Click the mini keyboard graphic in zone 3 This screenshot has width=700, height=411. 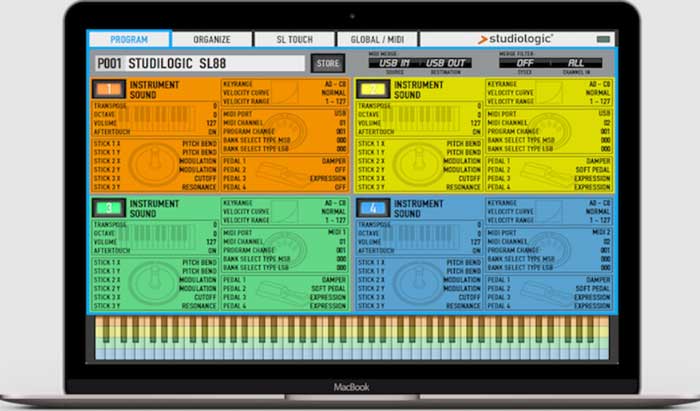(156, 237)
